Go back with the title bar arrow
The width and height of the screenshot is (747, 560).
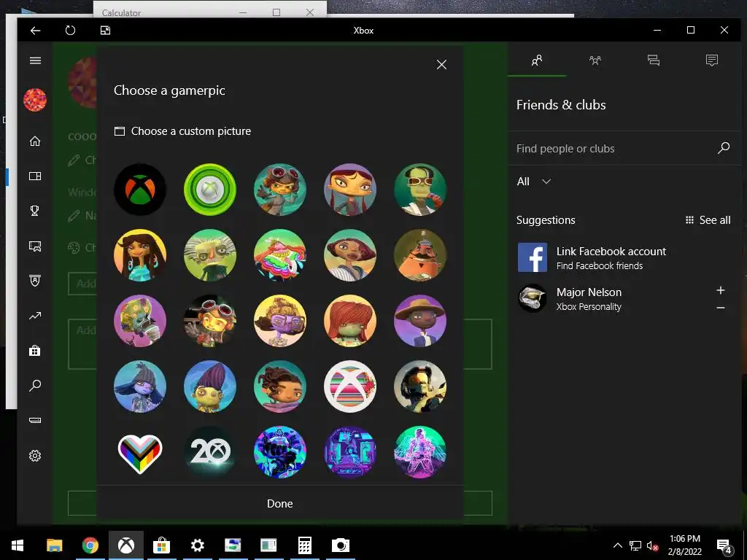35,31
